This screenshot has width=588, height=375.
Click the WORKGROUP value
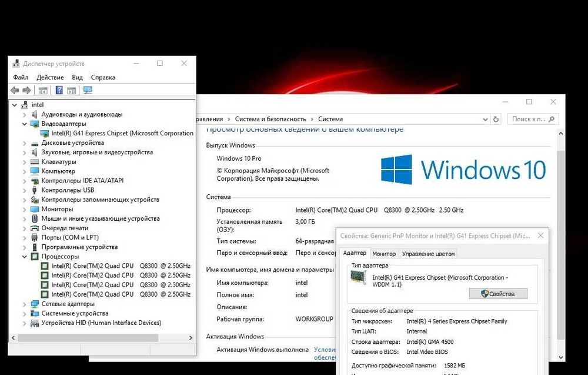tap(314, 319)
